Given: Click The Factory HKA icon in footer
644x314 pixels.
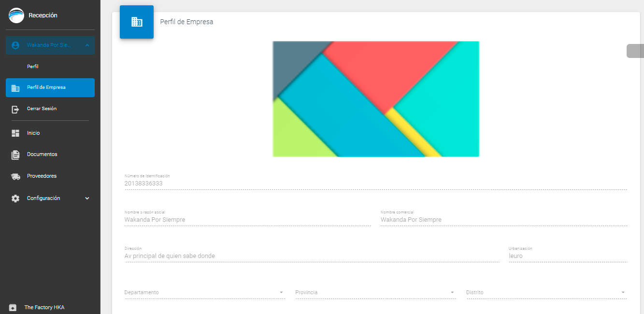Looking at the screenshot, I should (x=13, y=308).
